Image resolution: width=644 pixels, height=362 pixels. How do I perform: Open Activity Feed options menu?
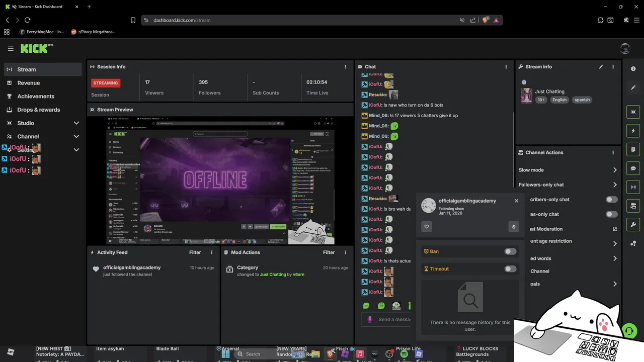click(211, 252)
